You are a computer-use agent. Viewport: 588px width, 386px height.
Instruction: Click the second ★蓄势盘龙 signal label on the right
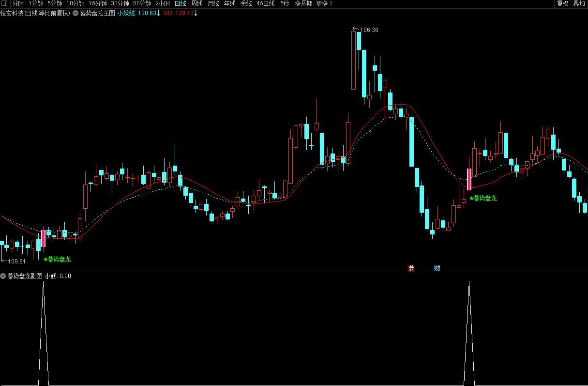coord(483,198)
